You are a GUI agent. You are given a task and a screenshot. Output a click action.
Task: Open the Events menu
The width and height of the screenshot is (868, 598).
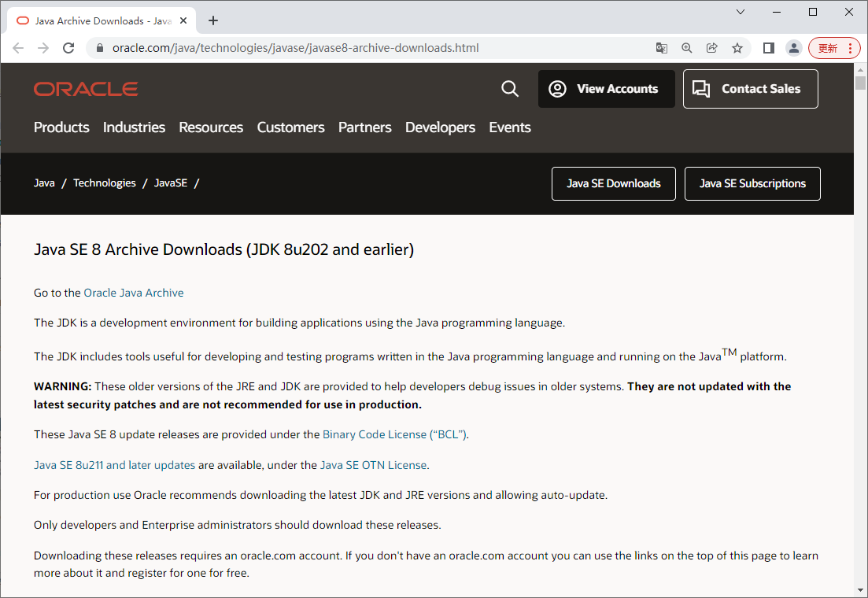510,127
